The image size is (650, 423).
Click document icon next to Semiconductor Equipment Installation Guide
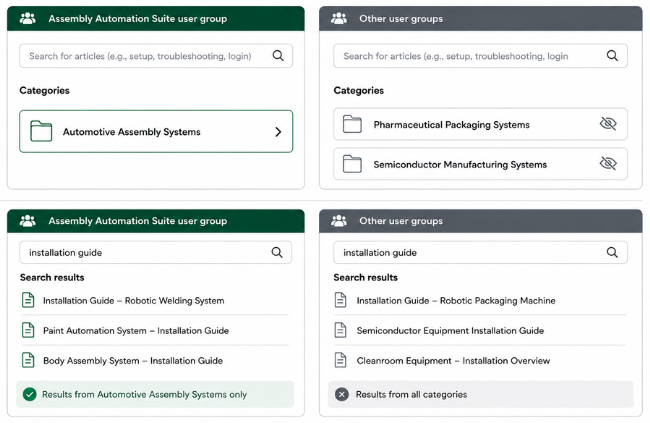(x=340, y=330)
